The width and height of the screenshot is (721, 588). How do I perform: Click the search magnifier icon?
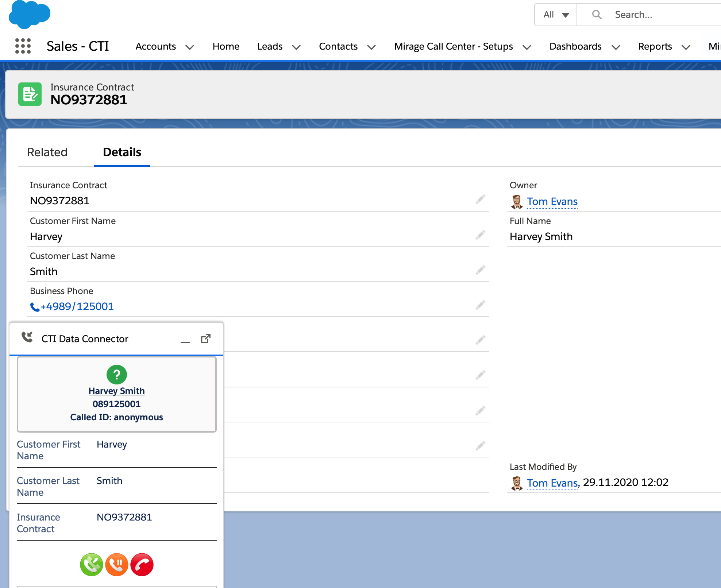tap(597, 15)
